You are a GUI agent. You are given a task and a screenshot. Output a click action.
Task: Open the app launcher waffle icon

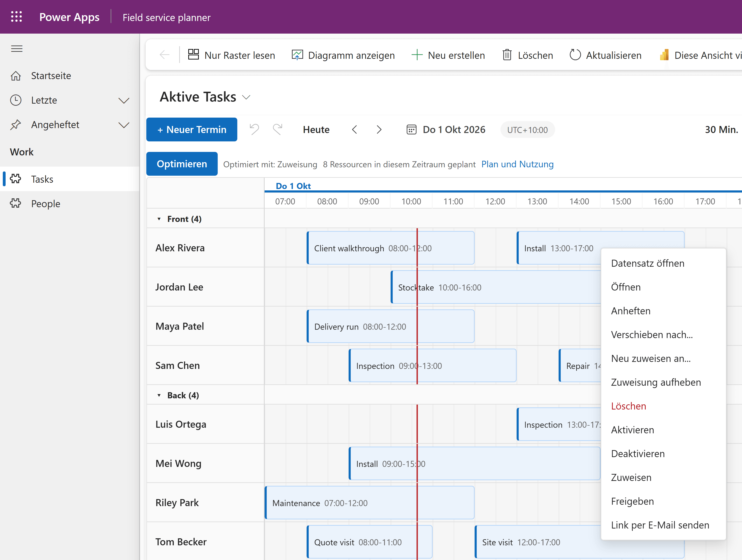click(x=16, y=17)
